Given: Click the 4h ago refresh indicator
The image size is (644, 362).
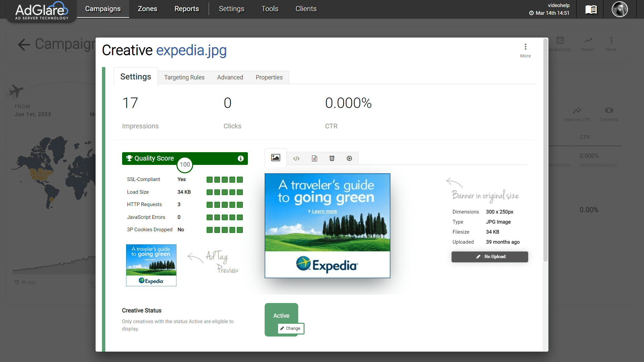Looking at the screenshot, I should pyautogui.click(x=25, y=282).
